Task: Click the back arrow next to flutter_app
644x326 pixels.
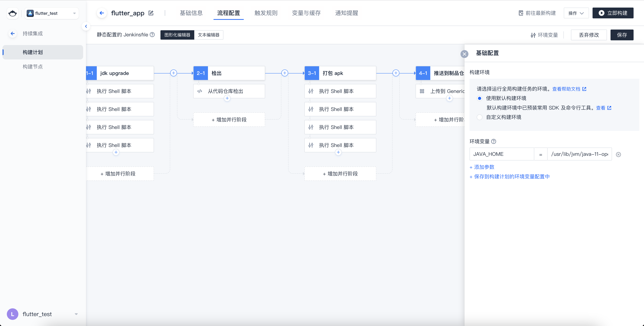Action: [x=102, y=13]
